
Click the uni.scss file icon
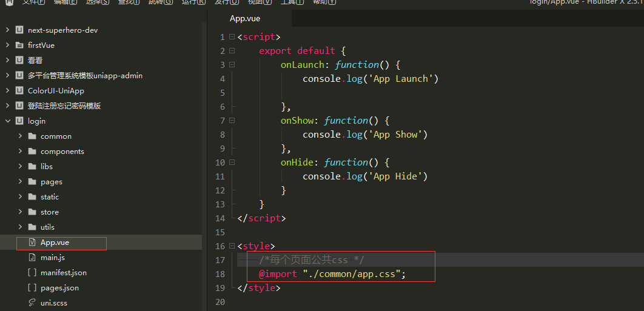32,303
